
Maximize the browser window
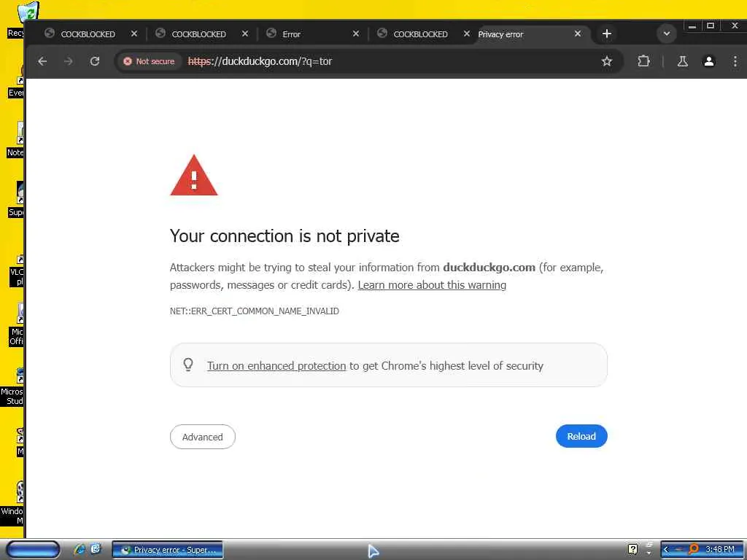[711, 26]
